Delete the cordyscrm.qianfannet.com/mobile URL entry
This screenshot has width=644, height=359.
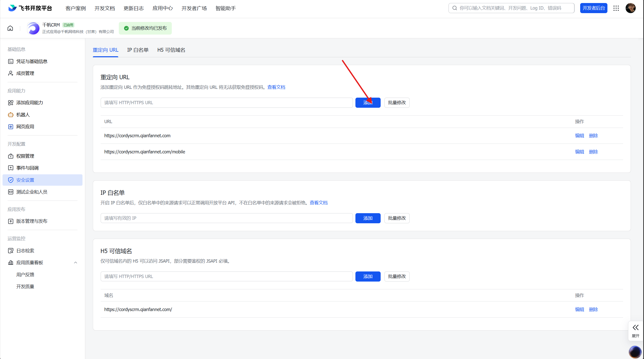point(593,152)
